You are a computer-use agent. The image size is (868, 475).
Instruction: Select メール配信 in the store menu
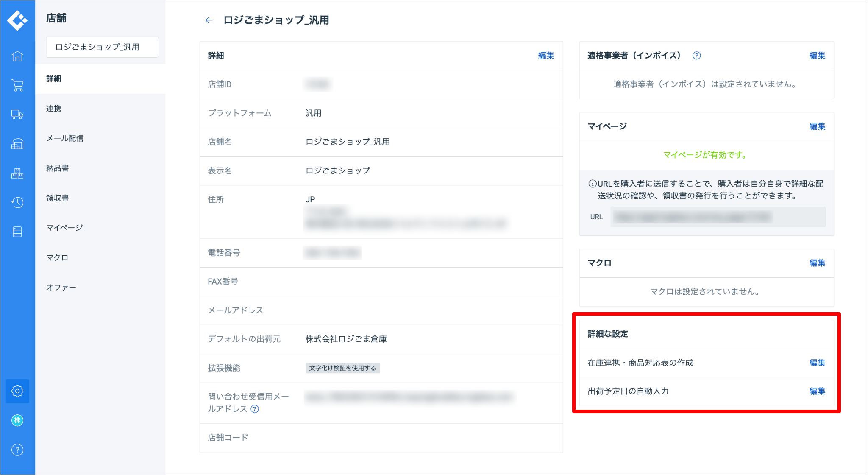tap(65, 138)
